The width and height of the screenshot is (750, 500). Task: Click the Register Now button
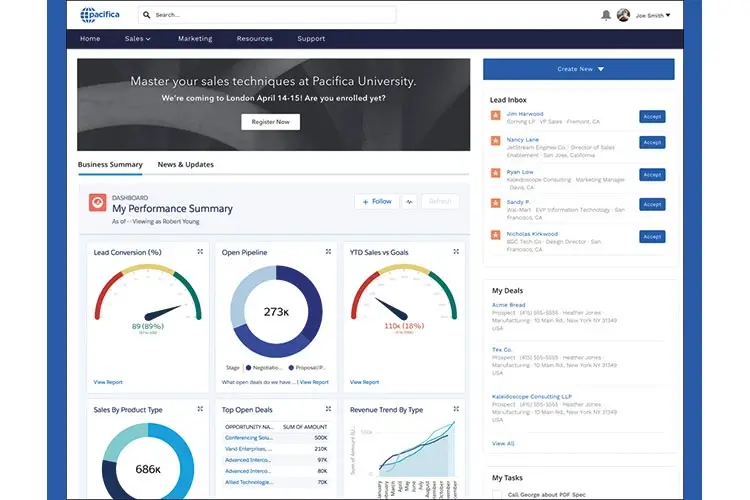coord(271,122)
